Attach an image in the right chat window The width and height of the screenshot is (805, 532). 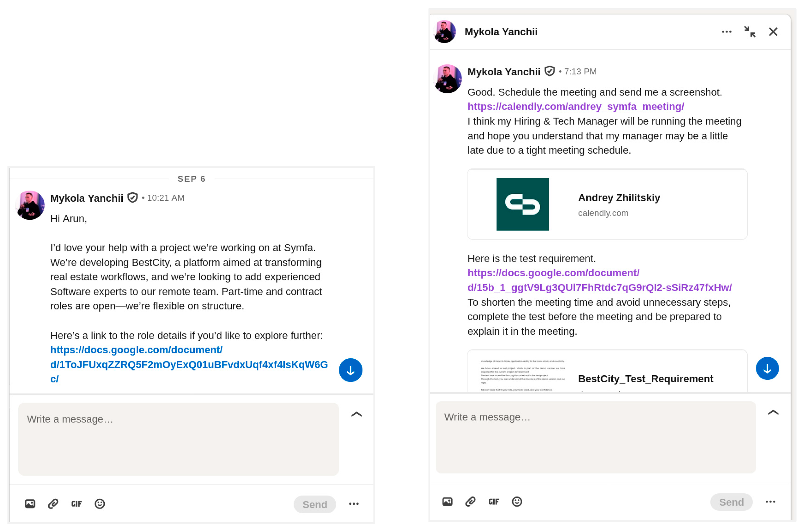(447, 502)
